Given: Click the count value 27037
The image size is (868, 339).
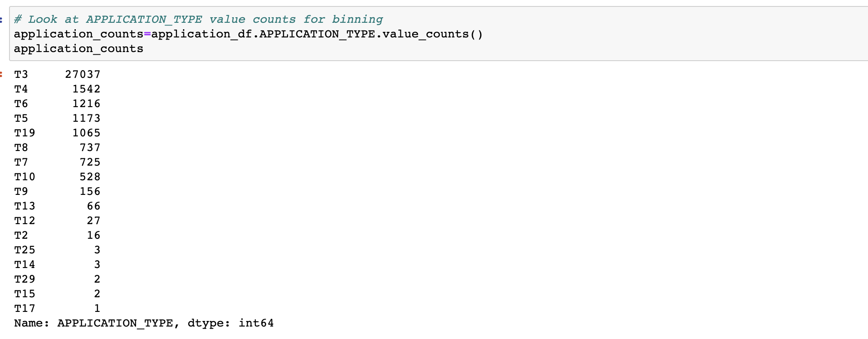Looking at the screenshot, I should [x=83, y=74].
